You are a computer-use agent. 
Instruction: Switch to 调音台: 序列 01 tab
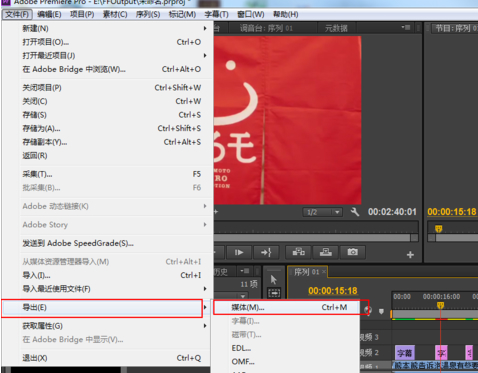266,28
